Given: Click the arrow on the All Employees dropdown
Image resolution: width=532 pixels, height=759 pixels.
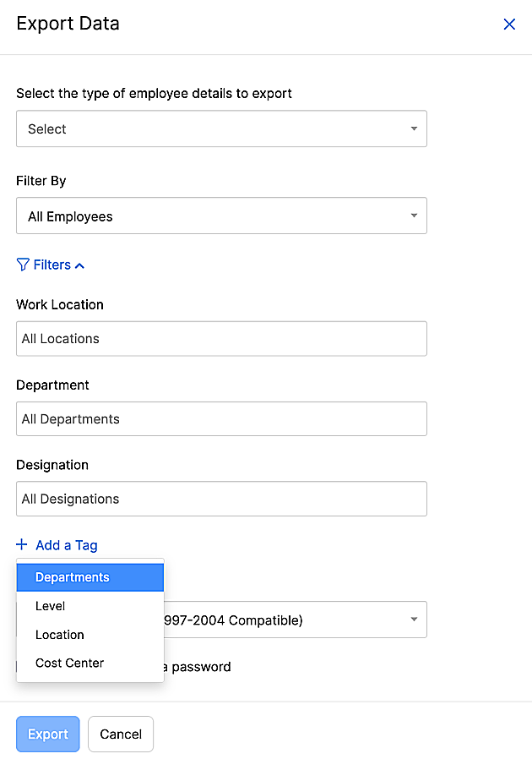Looking at the screenshot, I should pyautogui.click(x=414, y=216).
